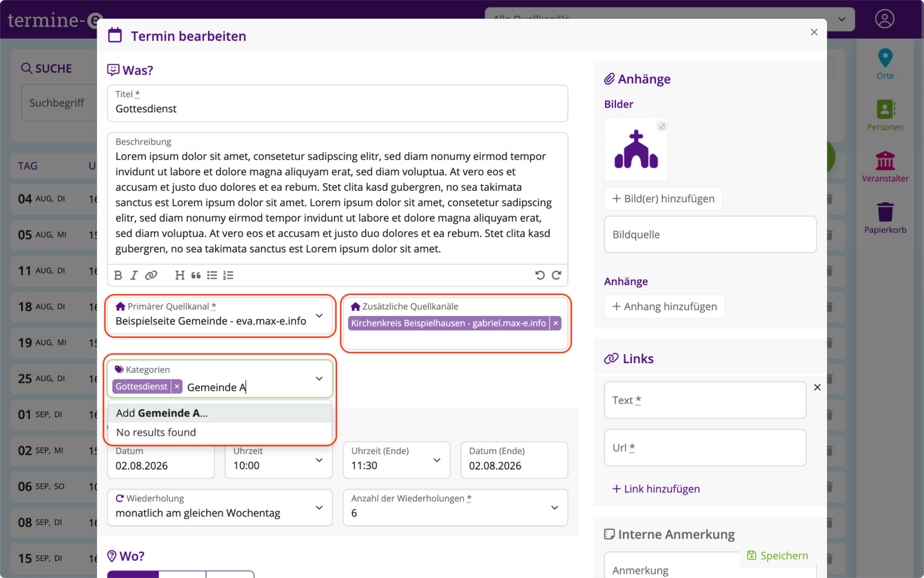Remove the link entry with the X

click(x=817, y=387)
